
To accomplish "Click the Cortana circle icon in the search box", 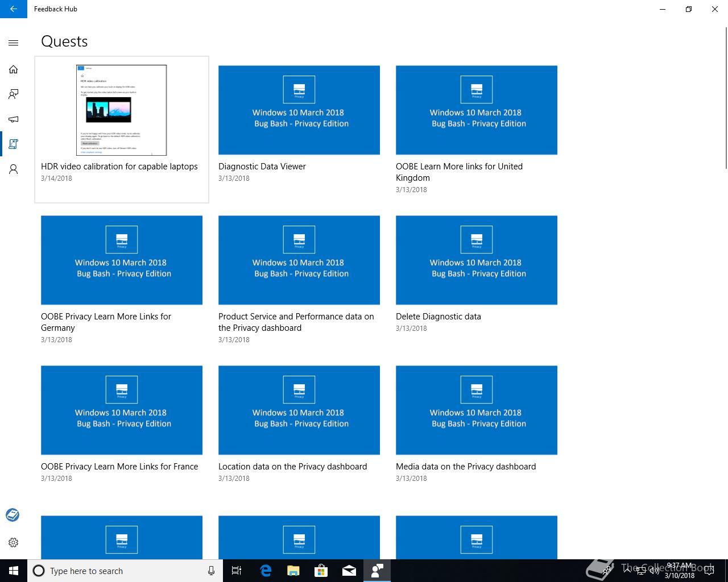I will tap(39, 571).
